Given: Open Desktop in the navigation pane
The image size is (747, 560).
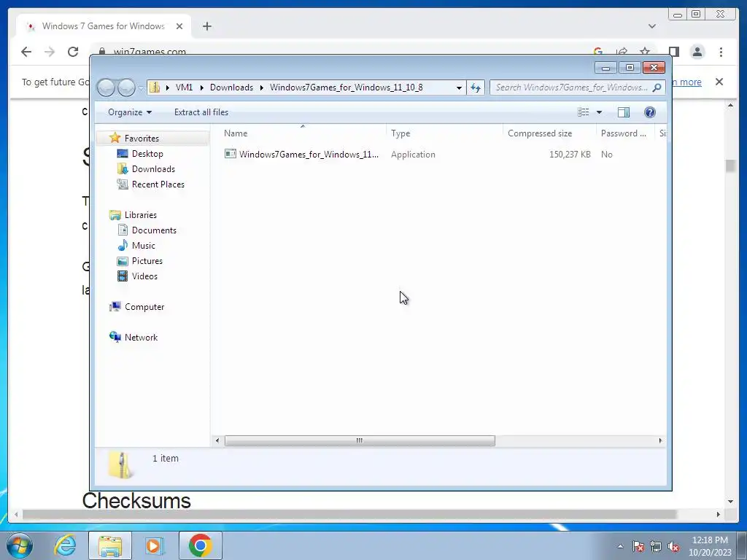Looking at the screenshot, I should 147,154.
